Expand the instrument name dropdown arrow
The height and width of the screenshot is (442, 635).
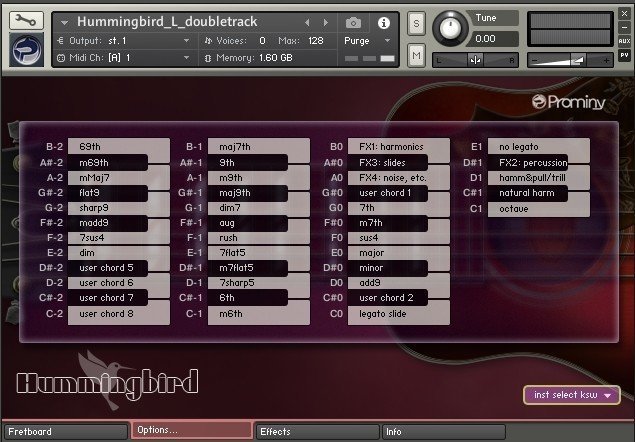click(64, 23)
